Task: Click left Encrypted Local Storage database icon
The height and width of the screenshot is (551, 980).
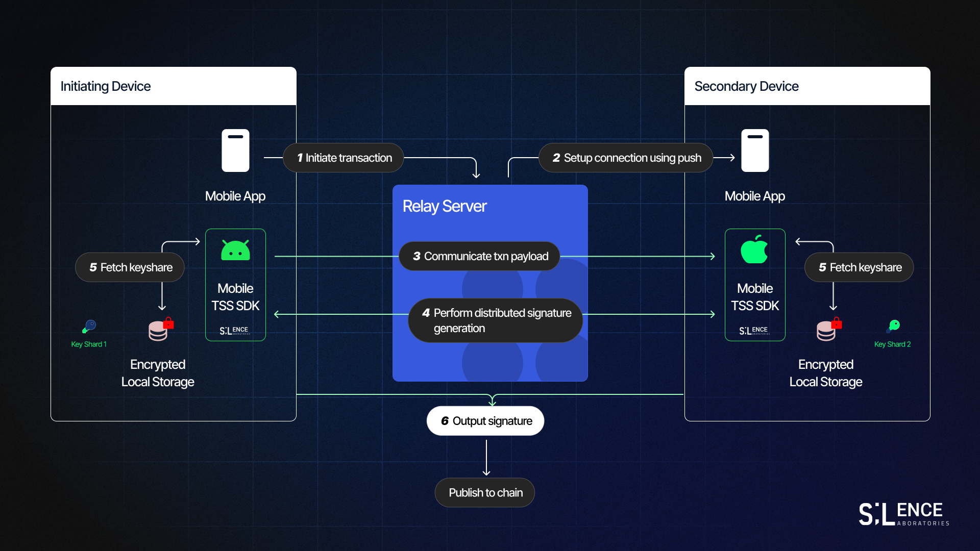Action: 159,331
